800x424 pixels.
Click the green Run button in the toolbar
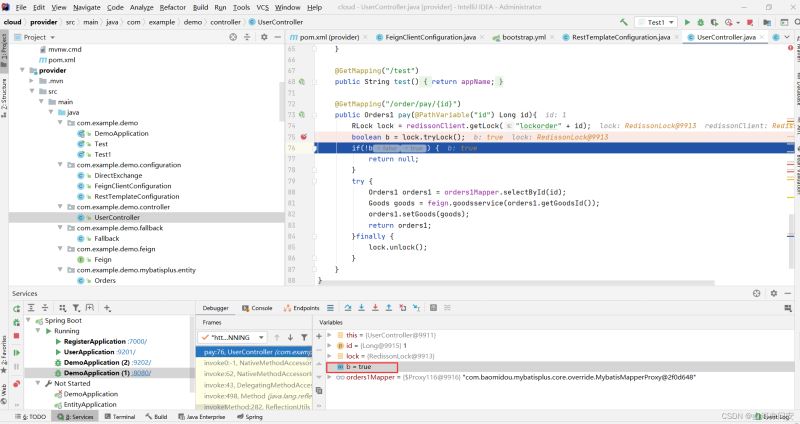pos(686,21)
